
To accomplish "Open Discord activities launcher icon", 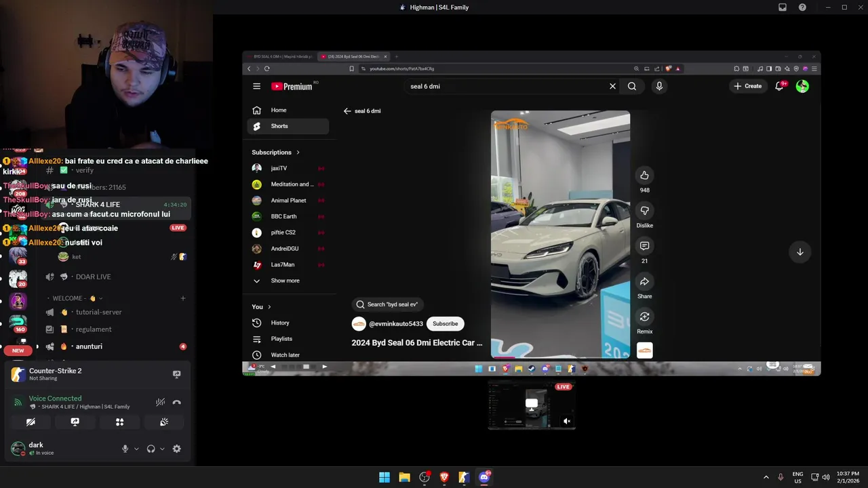I will 119,422.
